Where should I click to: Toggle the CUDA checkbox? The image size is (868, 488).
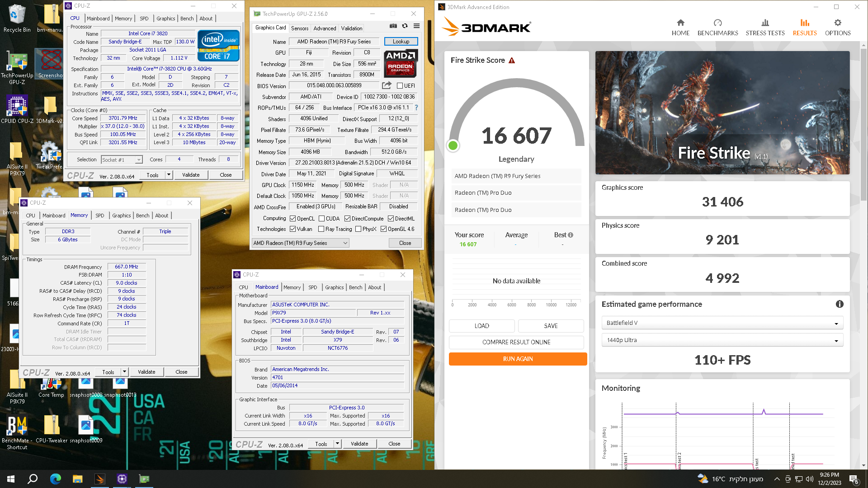pyautogui.click(x=321, y=219)
